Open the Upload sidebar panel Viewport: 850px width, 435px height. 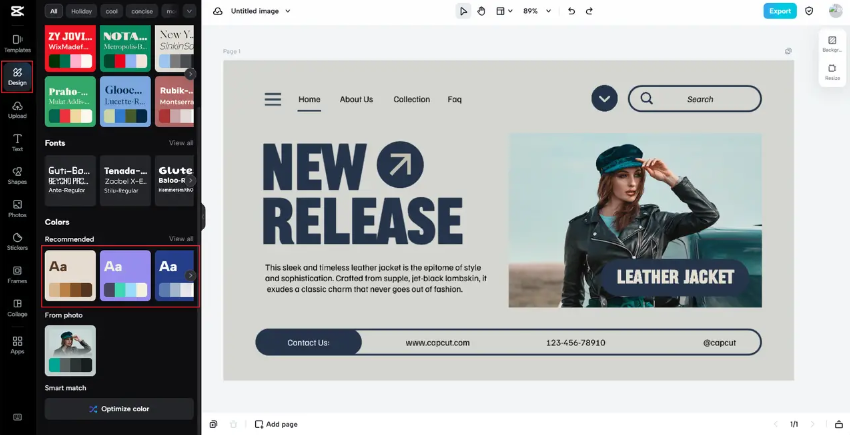(x=17, y=110)
